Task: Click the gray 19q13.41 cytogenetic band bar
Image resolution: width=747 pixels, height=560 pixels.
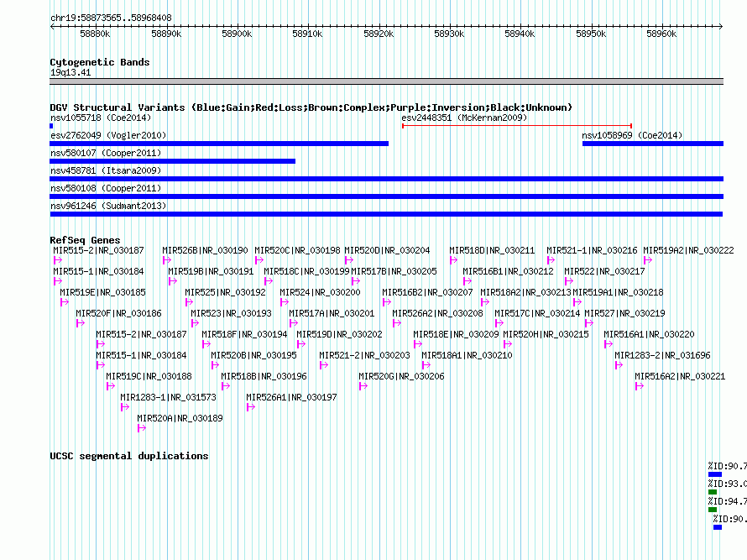Action: pos(386,81)
